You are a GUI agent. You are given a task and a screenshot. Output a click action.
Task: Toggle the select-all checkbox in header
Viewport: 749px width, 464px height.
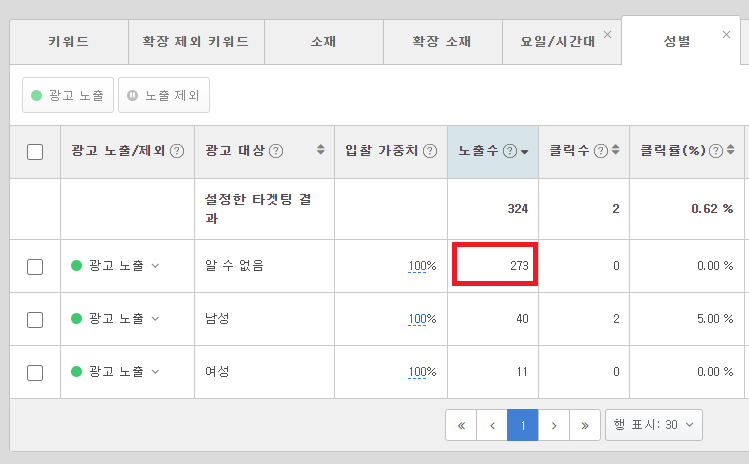pos(35,152)
